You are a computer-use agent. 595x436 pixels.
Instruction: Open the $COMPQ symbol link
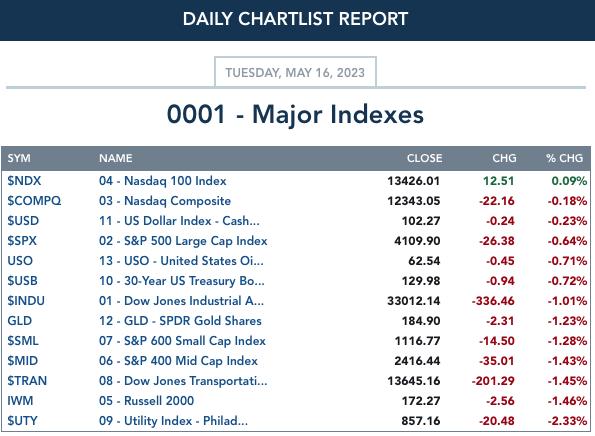(34, 201)
